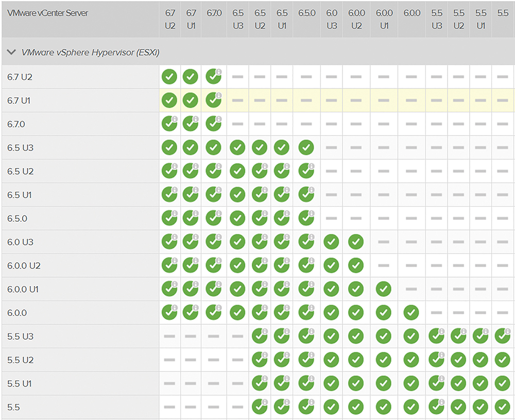
Task: Select the 6.7 U1 column header
Action: [191, 20]
